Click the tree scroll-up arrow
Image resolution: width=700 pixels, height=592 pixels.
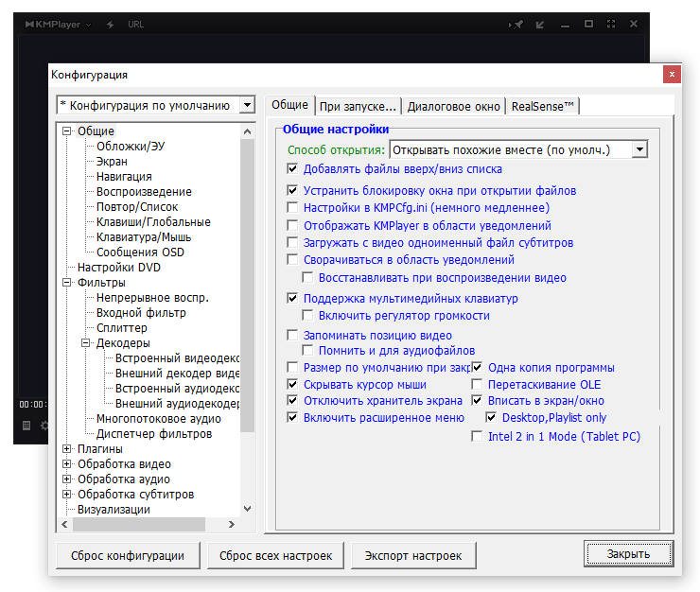247,131
